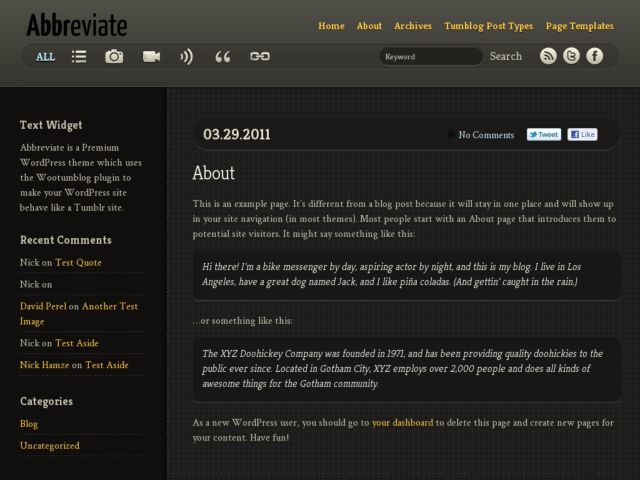Viewport: 640px width, 480px height.
Task: Open the No Comments link
Action: pyautogui.click(x=486, y=135)
